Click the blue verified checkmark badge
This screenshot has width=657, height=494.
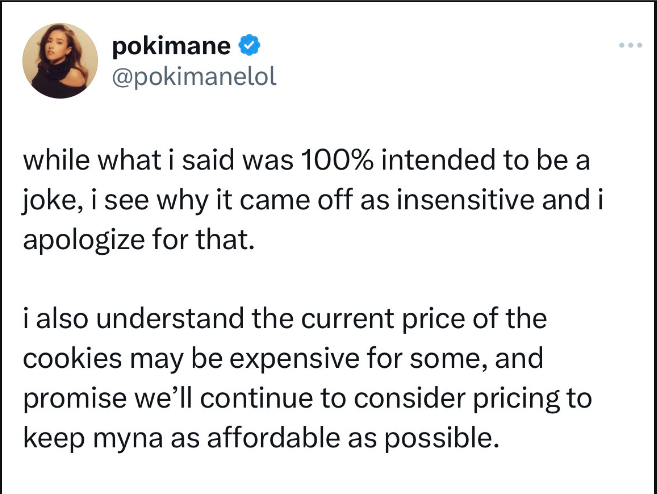[x=251, y=45]
